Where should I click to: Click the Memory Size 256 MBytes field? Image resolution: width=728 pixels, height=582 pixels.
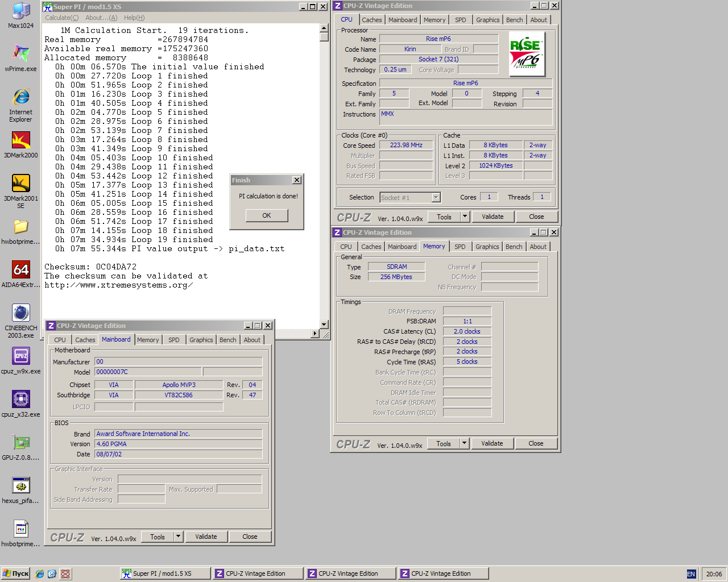point(396,277)
